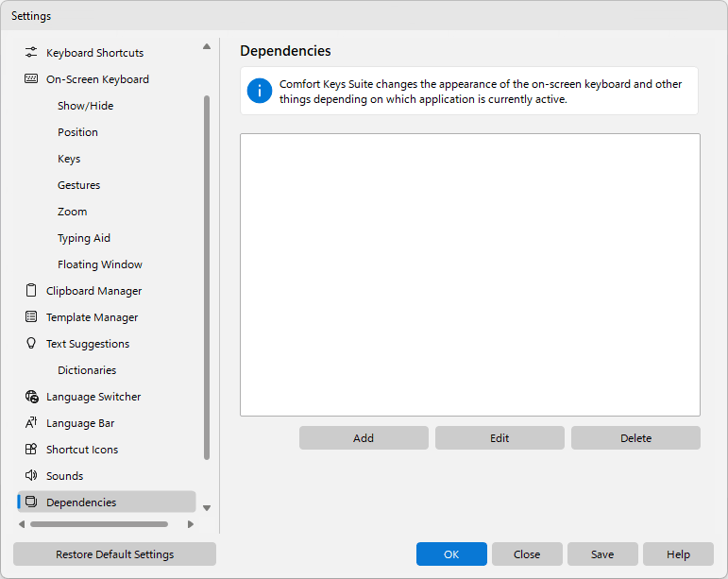
Task: Click the sidebar vertical scrollbar thumb
Action: click(207, 278)
